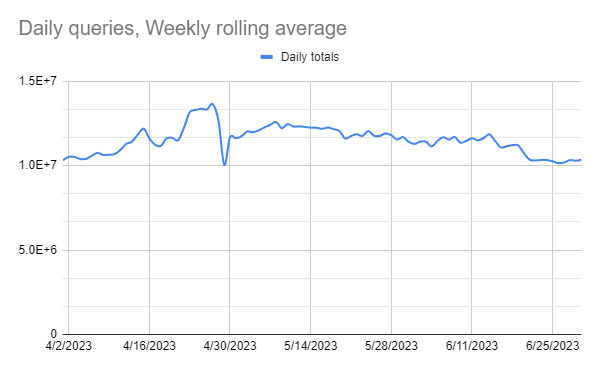The width and height of the screenshot is (600, 371).
Task: Click the 4/2/2023 x-axis date label
Action: (x=68, y=346)
